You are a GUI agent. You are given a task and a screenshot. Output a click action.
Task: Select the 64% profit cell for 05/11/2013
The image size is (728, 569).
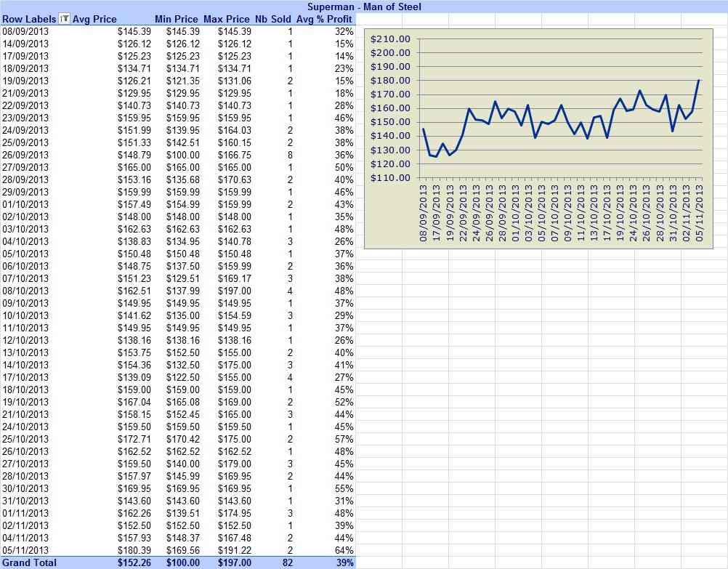[x=344, y=550]
